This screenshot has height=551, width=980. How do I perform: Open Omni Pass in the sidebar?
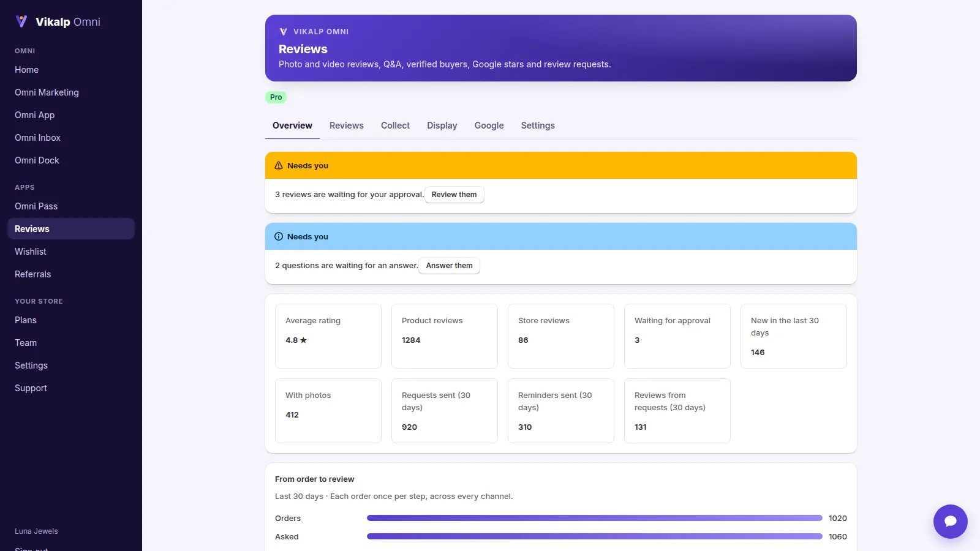click(x=71, y=206)
